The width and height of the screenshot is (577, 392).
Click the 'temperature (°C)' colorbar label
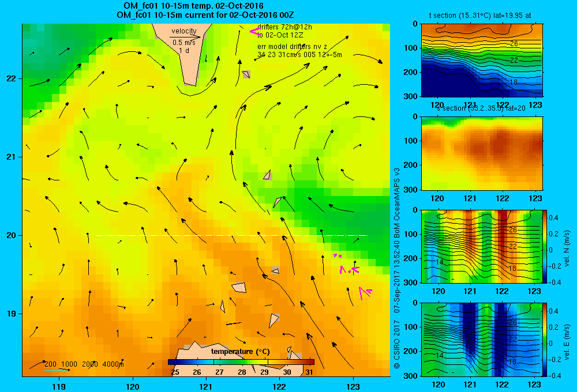[x=240, y=352]
